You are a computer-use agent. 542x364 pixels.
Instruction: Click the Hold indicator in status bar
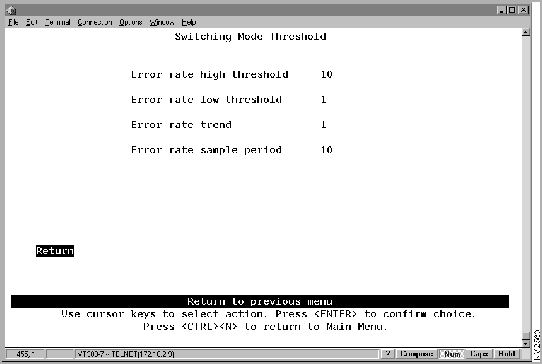point(507,354)
